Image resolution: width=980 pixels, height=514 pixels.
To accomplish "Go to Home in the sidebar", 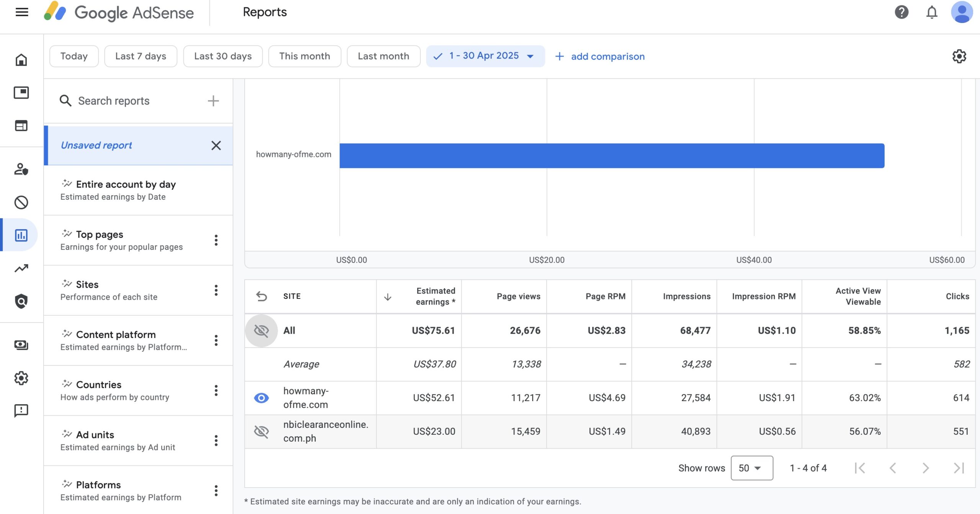I will tap(21, 60).
